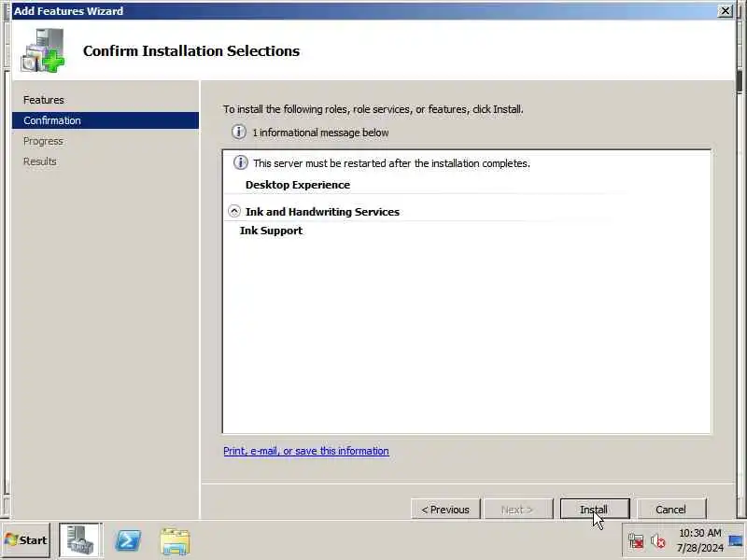Click the clock showing 10:30 AM

pyautogui.click(x=699, y=533)
